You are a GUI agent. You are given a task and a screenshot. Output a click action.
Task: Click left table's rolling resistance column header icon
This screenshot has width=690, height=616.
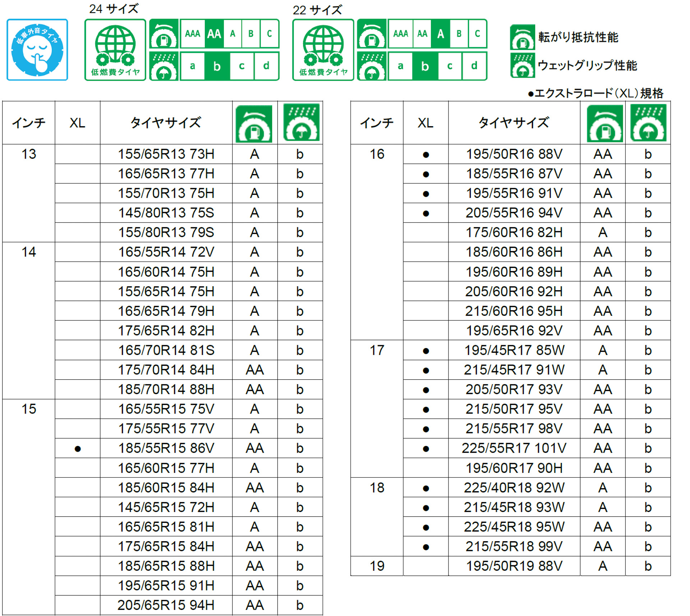(x=254, y=123)
